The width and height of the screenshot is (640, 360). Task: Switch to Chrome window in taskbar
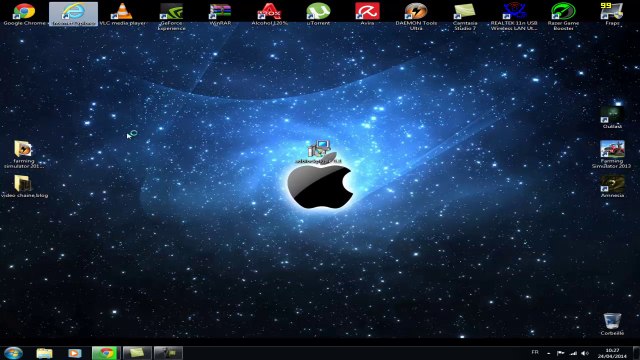pyautogui.click(x=106, y=353)
